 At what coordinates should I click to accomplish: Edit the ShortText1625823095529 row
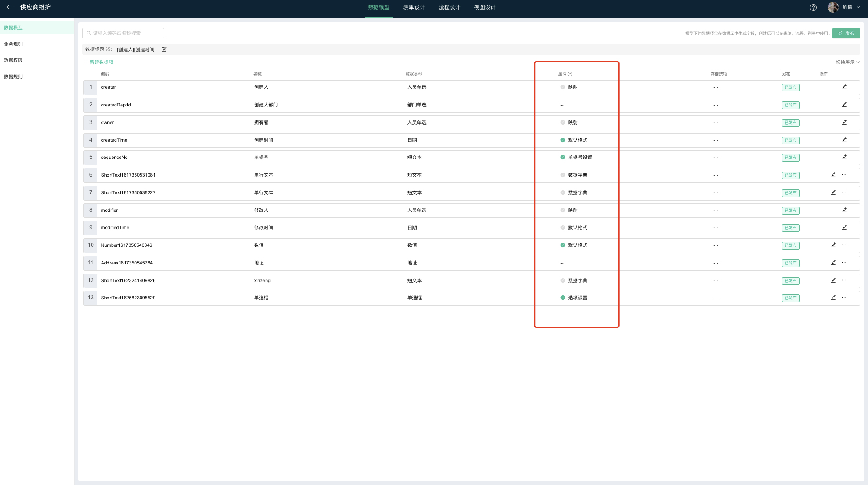coord(834,298)
